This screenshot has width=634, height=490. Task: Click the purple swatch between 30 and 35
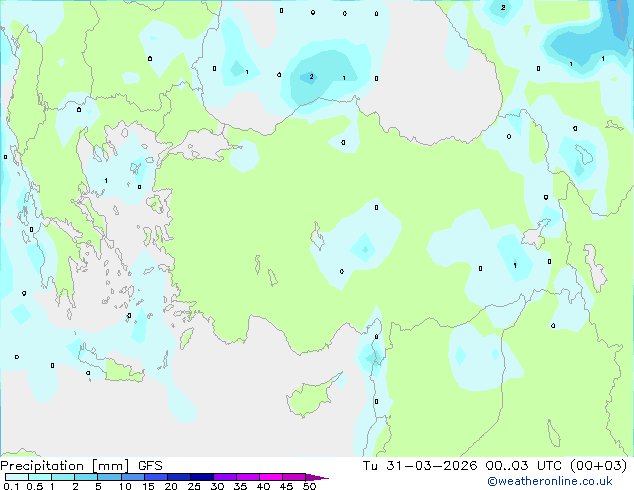coord(225,477)
